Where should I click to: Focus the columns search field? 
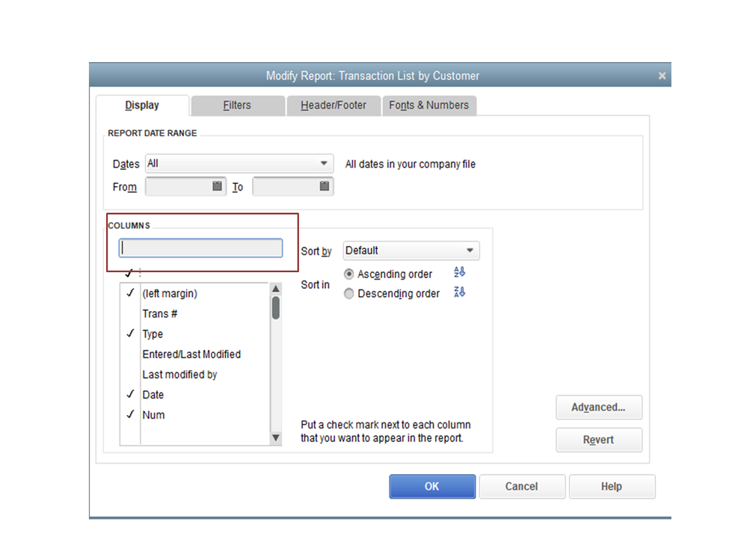point(200,248)
